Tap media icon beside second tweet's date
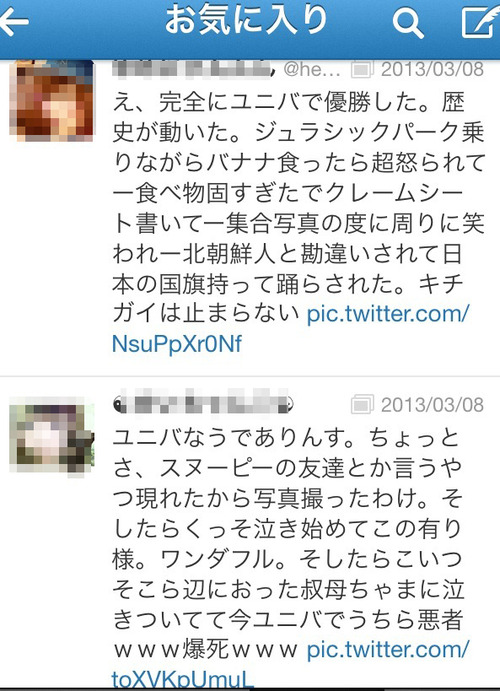Screen dimensions: 500x691 click(x=362, y=405)
